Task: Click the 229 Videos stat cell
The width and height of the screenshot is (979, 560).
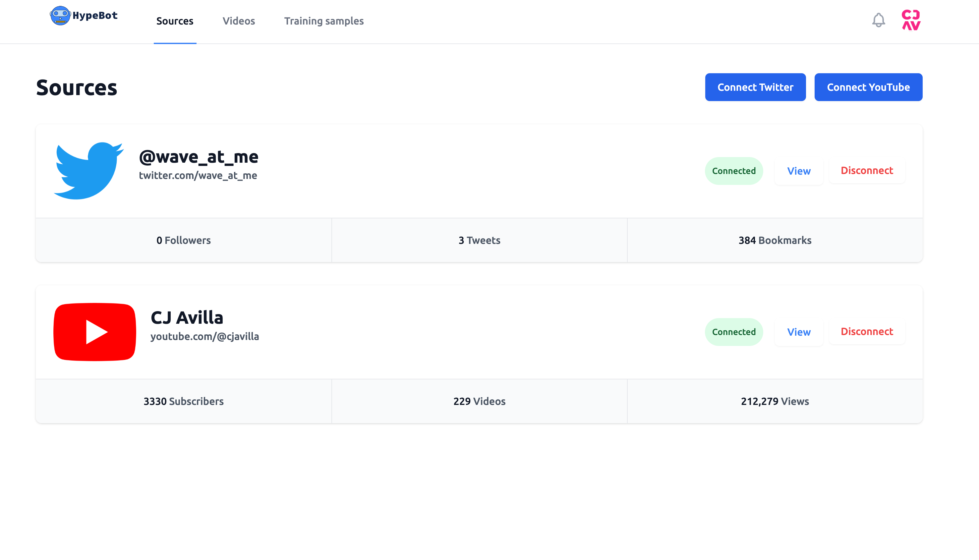Action: tap(479, 402)
